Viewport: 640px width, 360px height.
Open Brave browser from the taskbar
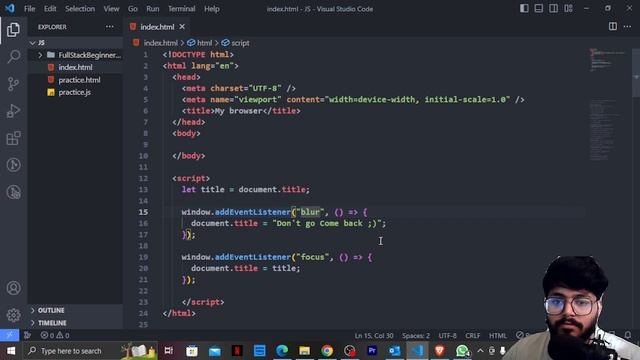pos(440,351)
